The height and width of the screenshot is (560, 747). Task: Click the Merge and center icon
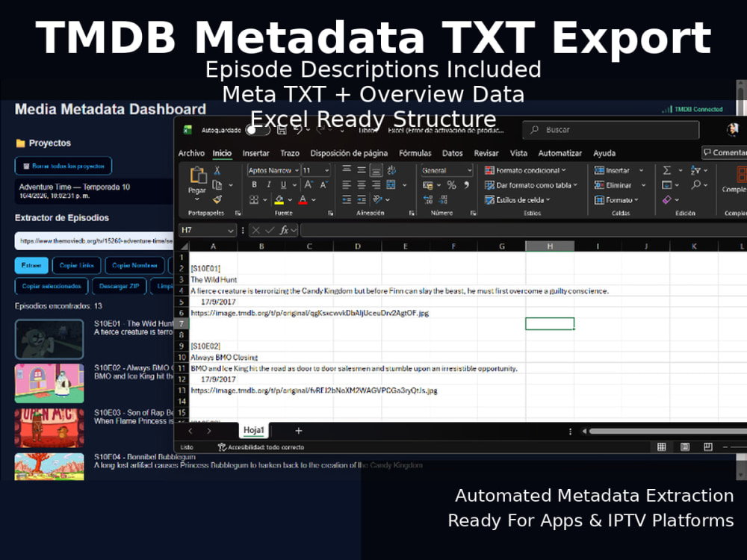coord(391,184)
